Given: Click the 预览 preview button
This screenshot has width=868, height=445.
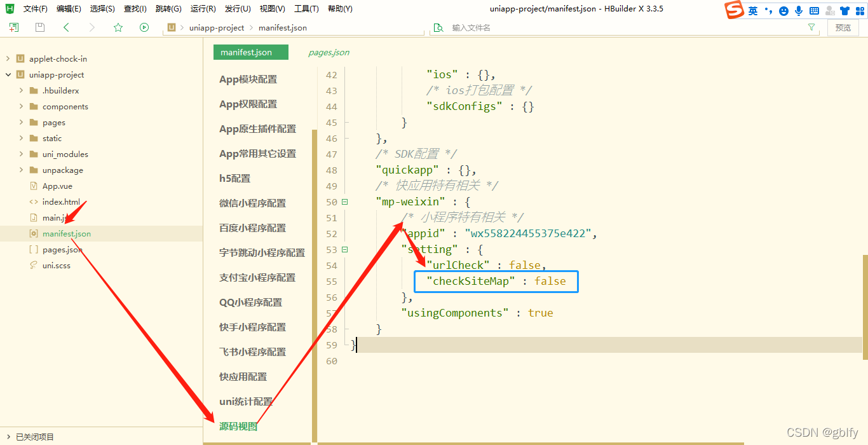Looking at the screenshot, I should [x=843, y=27].
